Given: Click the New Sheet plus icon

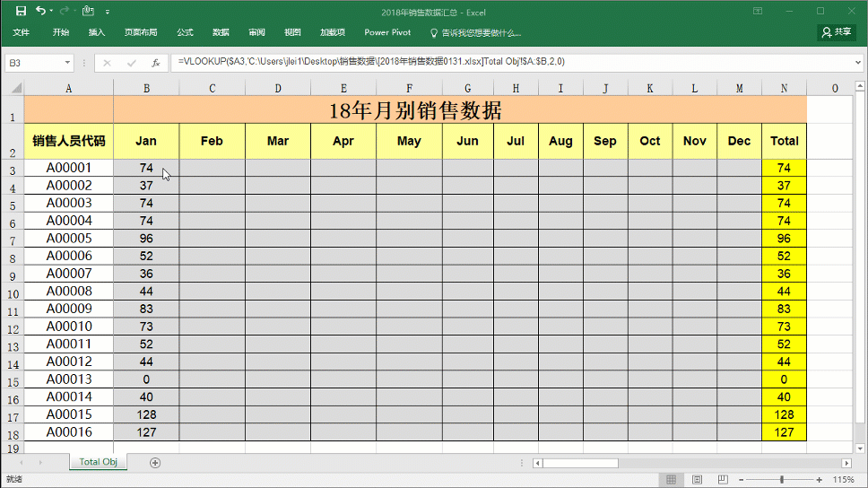Looking at the screenshot, I should (x=155, y=463).
